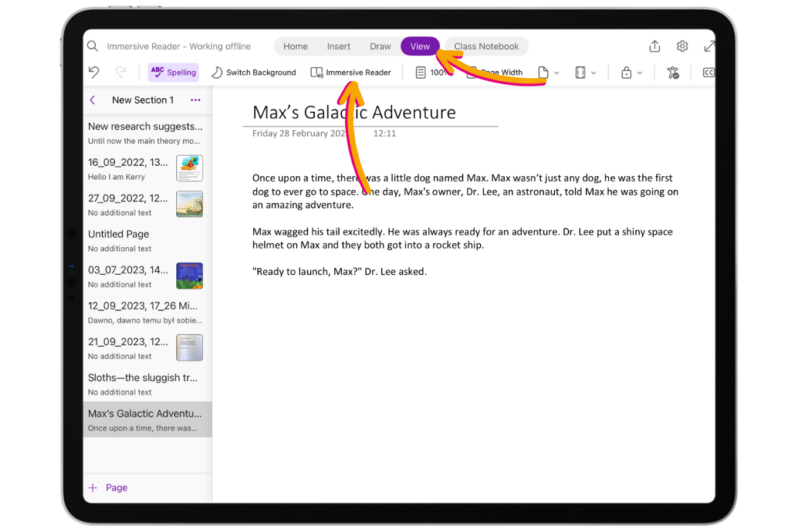Viewport: 798px width, 532px height.
Task: Select the Spelling checker tool
Action: 173,72
